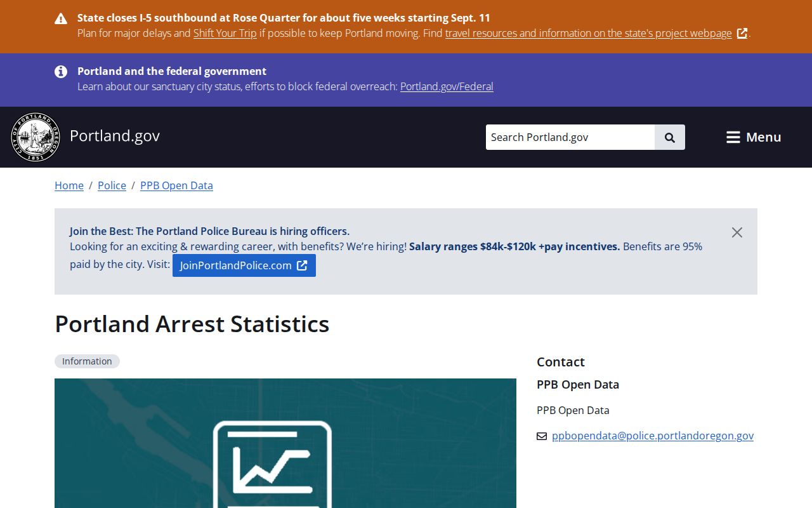Click the information circle icon
Image resolution: width=812 pixels, height=508 pixels.
point(61,72)
